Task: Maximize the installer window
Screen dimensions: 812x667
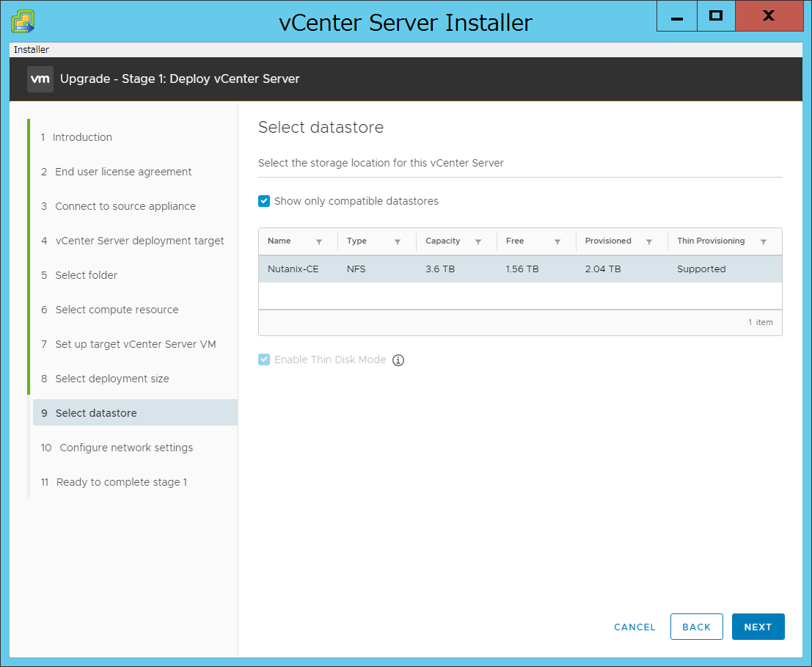Action: point(716,16)
